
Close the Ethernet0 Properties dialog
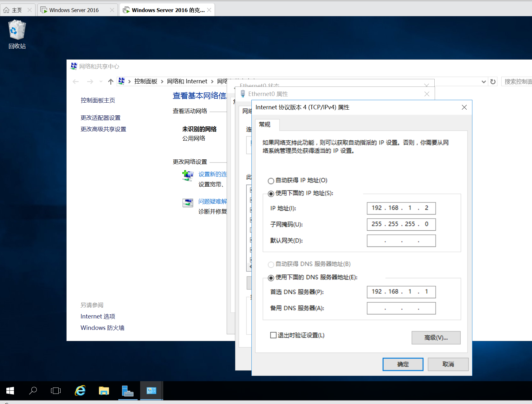(427, 94)
